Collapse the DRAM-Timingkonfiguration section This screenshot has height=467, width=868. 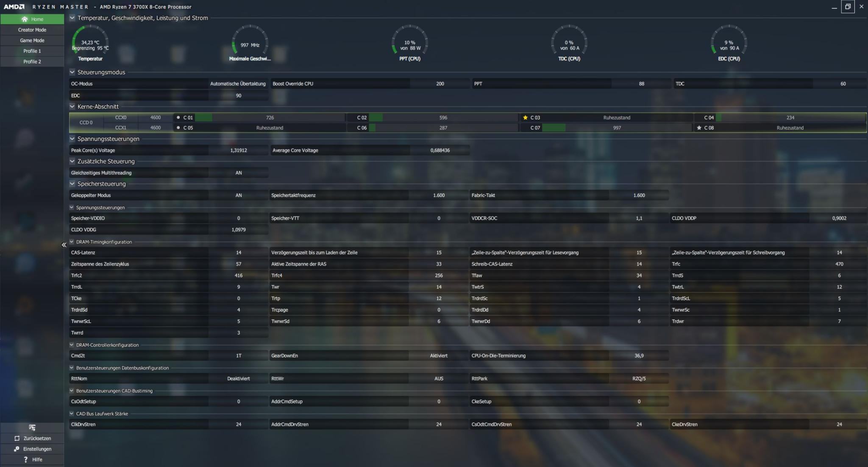[x=72, y=242]
